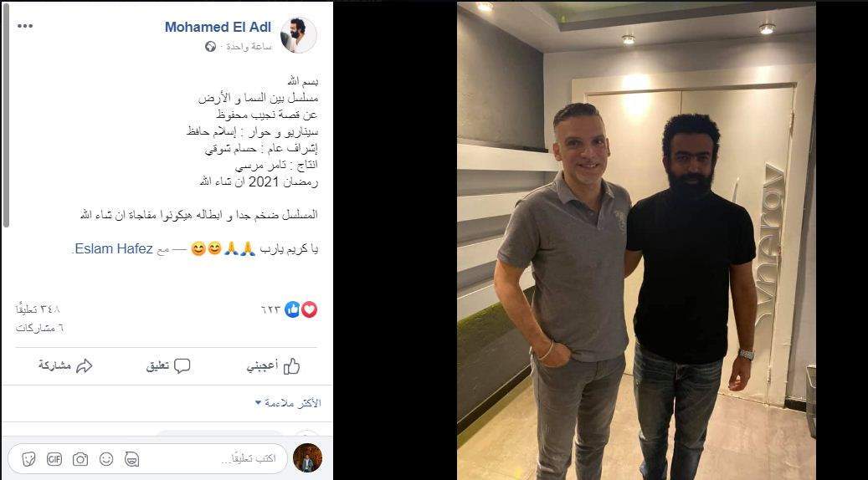Click the globe public privacy icon
868x480 pixels.
click(x=210, y=47)
